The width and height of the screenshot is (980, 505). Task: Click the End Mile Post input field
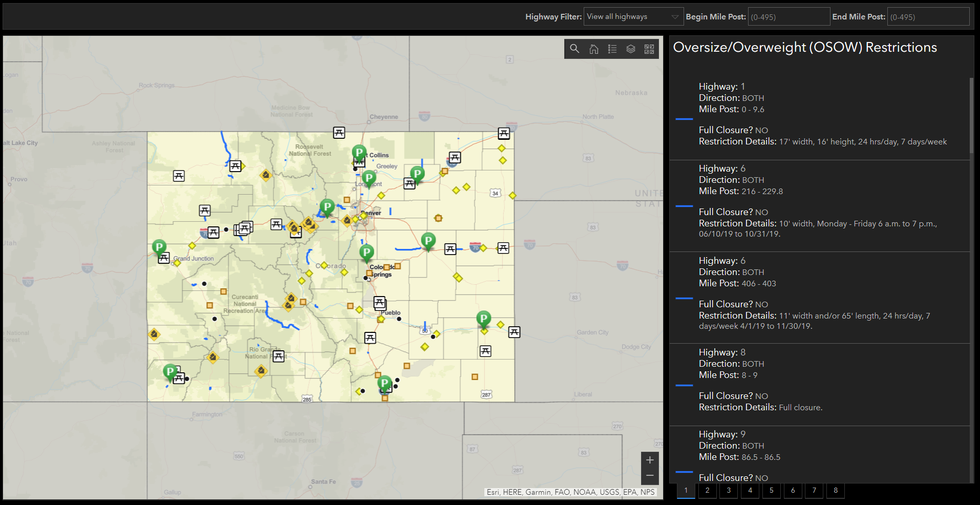pyautogui.click(x=928, y=17)
